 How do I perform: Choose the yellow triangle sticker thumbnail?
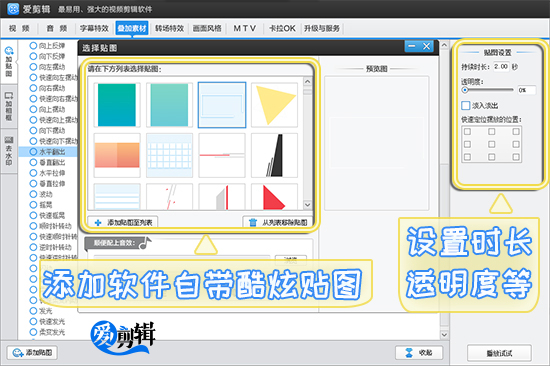pyautogui.click(x=274, y=105)
